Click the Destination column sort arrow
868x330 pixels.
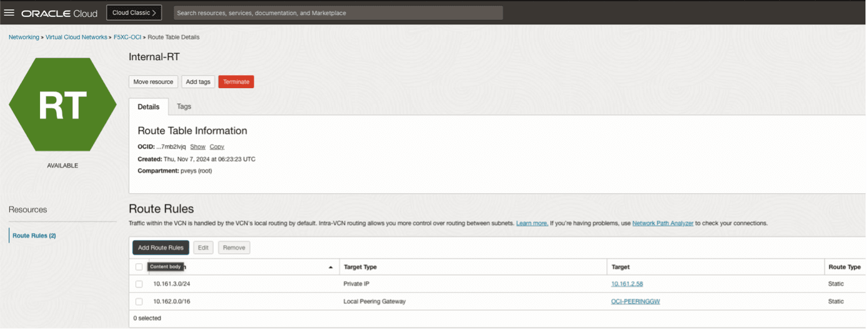330,267
